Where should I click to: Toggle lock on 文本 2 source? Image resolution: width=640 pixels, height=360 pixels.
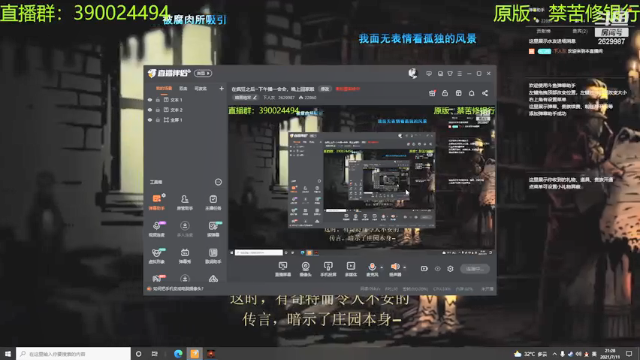(158, 110)
